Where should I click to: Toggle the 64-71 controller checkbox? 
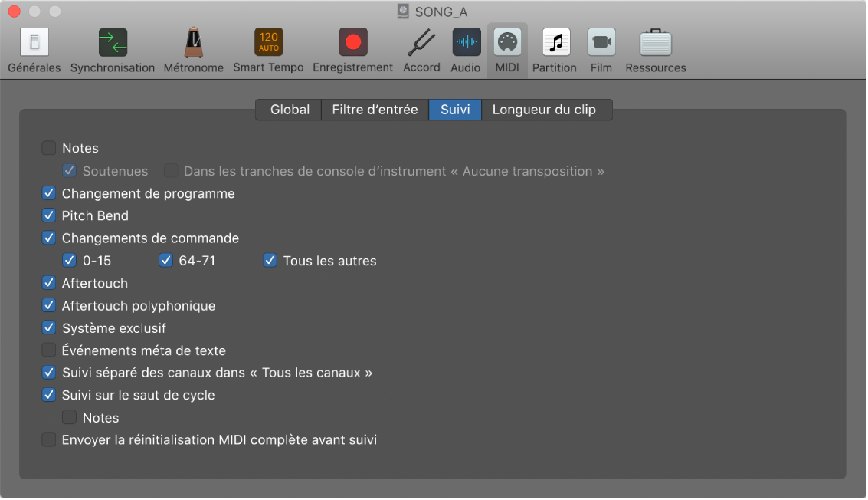pyautogui.click(x=165, y=260)
